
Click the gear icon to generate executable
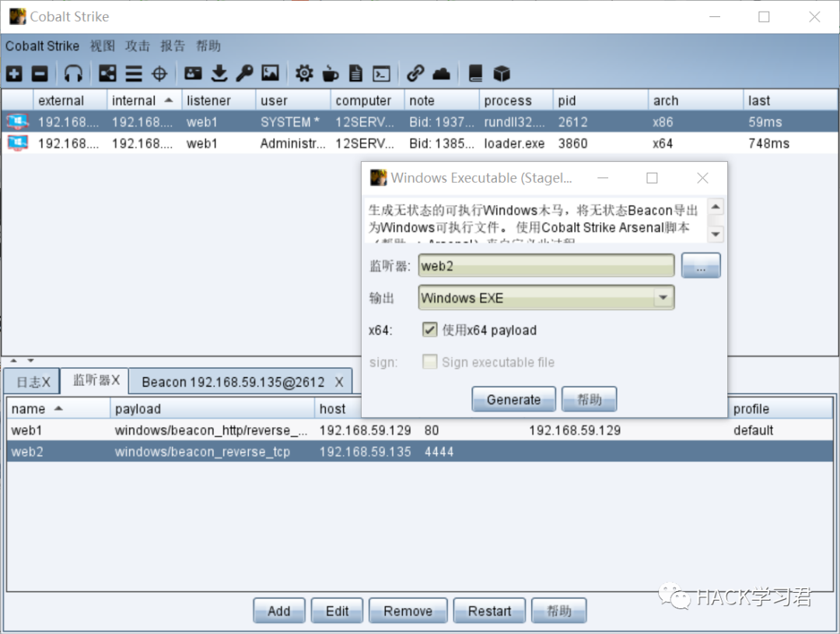[304, 73]
